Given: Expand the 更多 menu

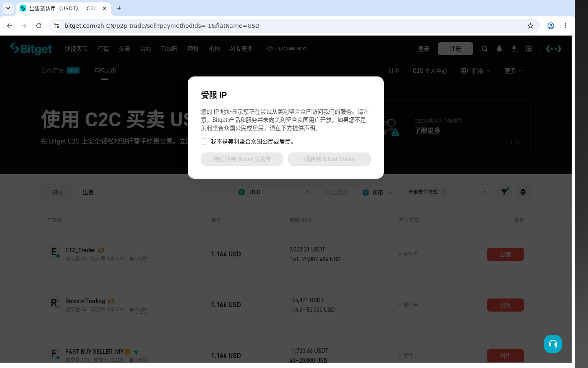Looking at the screenshot, I should tap(514, 71).
